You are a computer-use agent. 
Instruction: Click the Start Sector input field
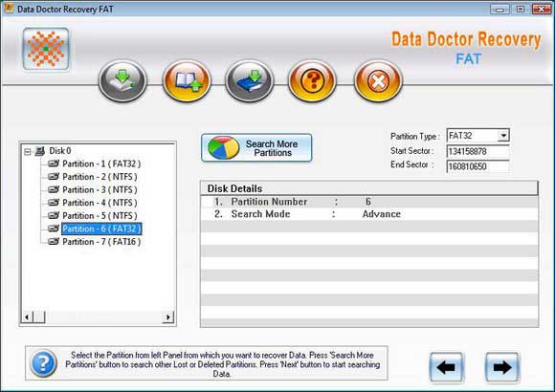pos(477,151)
